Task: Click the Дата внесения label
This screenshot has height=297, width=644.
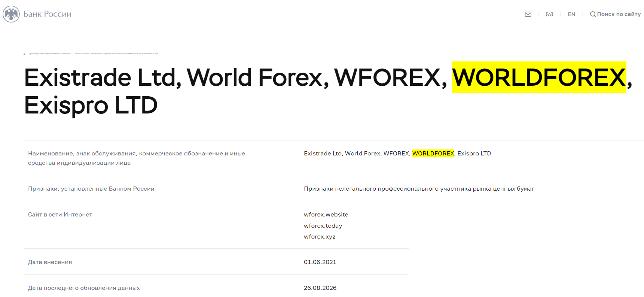Action: point(50,262)
